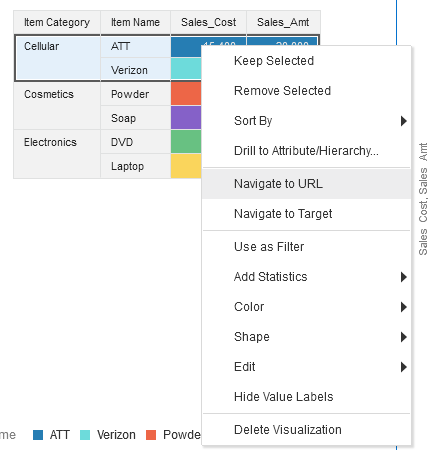Viewport: 428px width, 450px height.
Task: Expand the Add Statistics submenu arrow
Action: 404,277
